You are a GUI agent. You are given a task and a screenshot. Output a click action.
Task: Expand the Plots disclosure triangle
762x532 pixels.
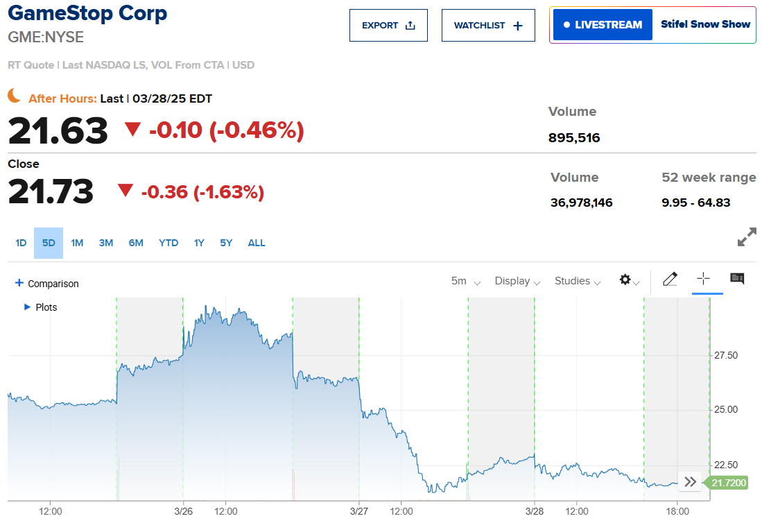coord(28,307)
